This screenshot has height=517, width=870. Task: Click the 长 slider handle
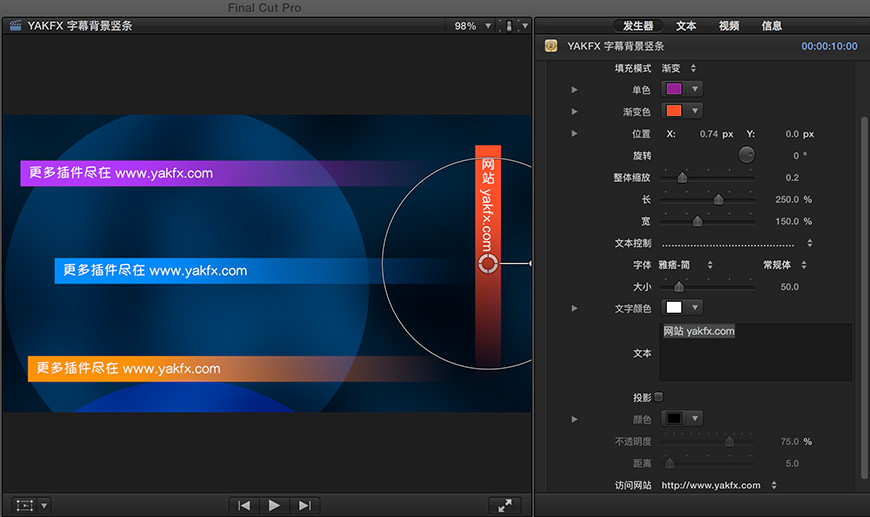click(x=719, y=199)
